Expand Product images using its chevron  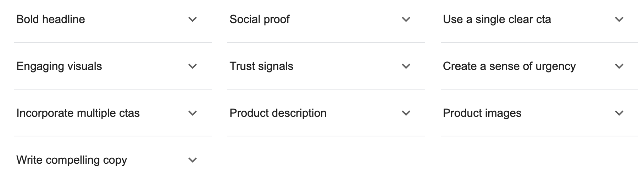click(619, 113)
